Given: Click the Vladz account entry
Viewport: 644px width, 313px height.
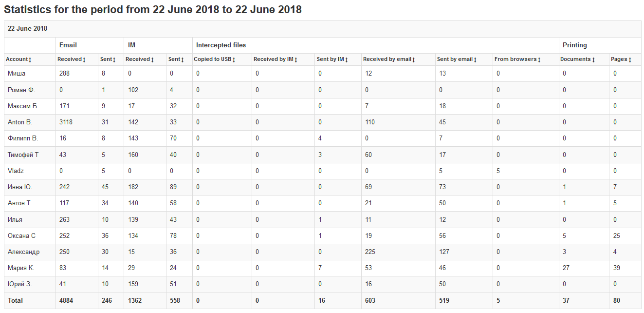Looking at the screenshot, I should click(16, 171).
